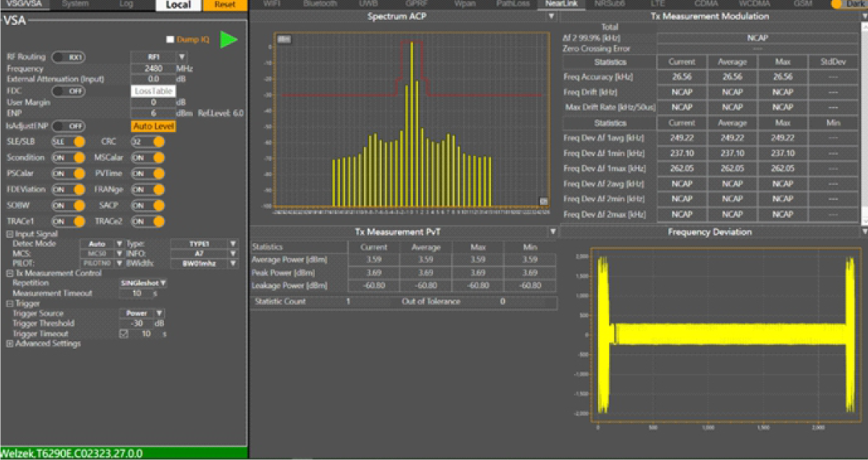Turn off the TRACe1 switch

[68, 221]
